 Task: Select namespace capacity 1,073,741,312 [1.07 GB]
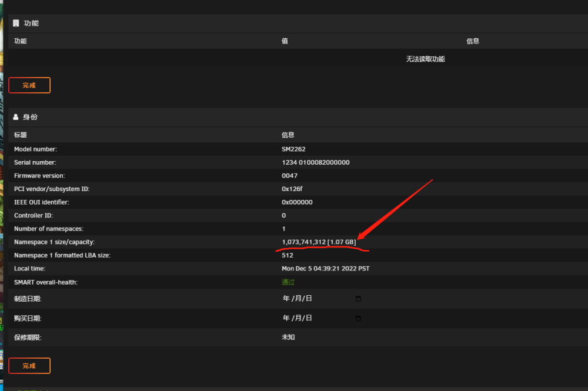pos(319,242)
